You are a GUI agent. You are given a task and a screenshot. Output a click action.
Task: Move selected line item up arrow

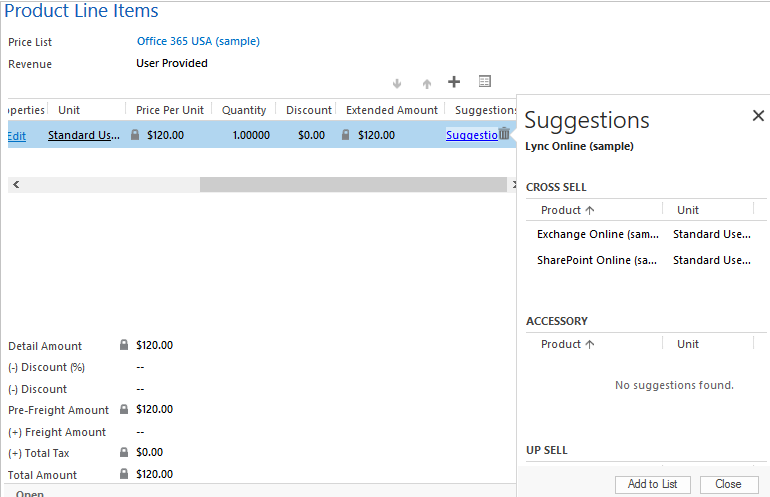(x=427, y=83)
